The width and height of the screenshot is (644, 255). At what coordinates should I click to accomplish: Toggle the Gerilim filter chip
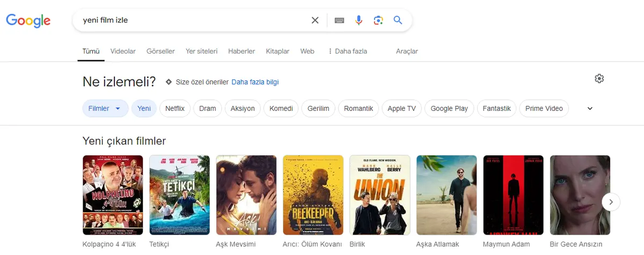pos(318,108)
